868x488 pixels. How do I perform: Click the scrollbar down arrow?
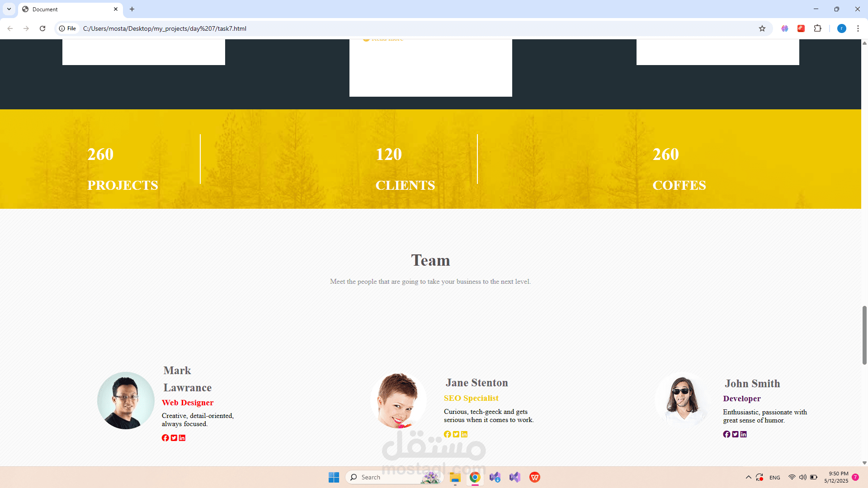coord(864,463)
